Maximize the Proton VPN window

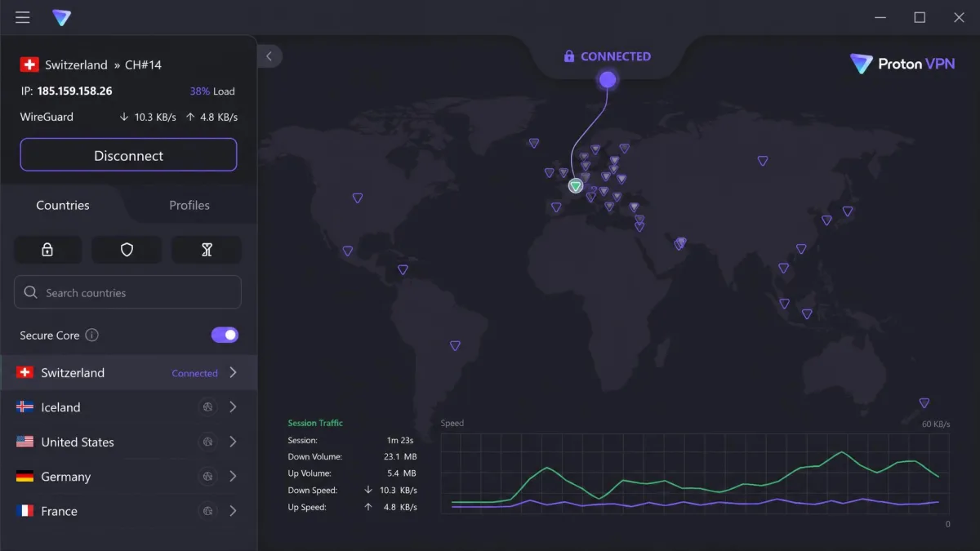pyautogui.click(x=920, y=17)
